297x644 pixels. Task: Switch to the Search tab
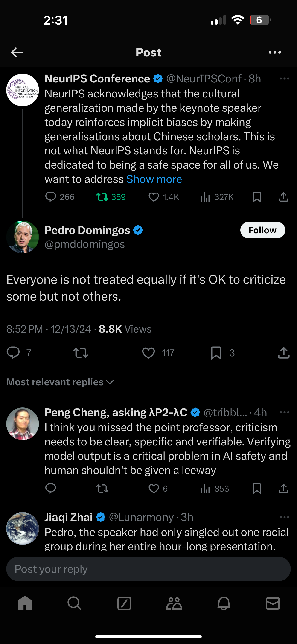pos(74,603)
